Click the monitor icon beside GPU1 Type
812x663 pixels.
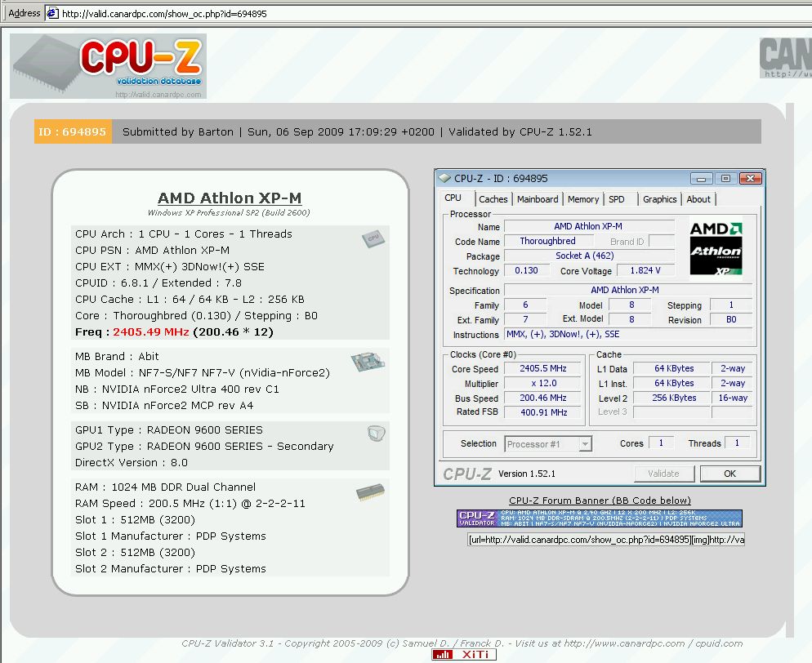tap(377, 434)
